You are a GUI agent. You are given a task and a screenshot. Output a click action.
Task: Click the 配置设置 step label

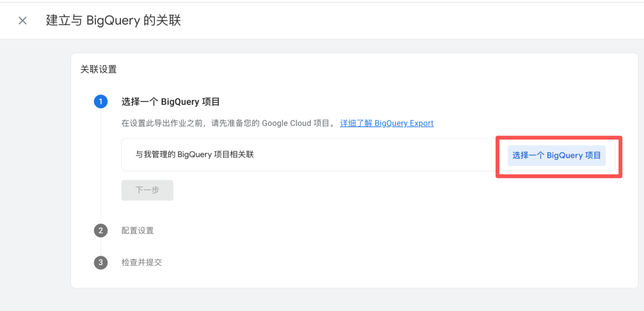pyautogui.click(x=138, y=230)
